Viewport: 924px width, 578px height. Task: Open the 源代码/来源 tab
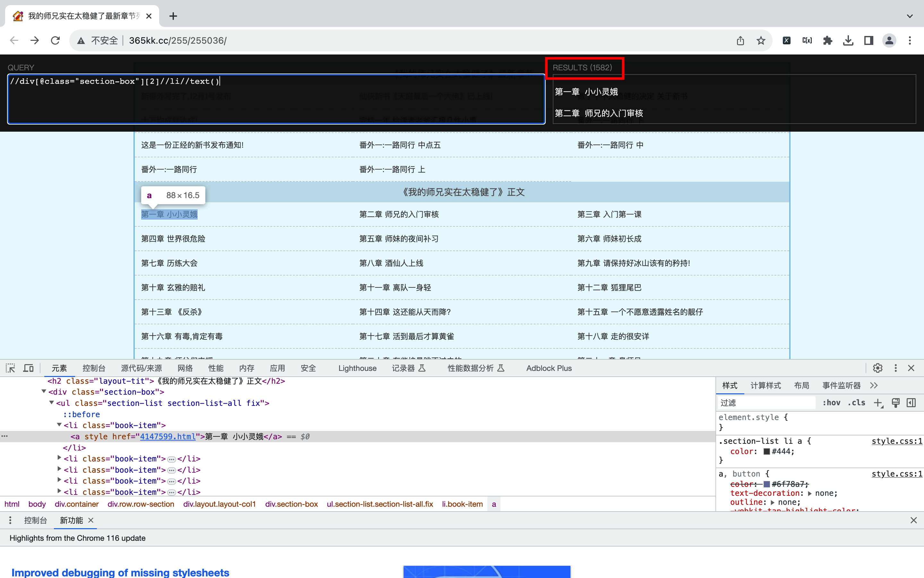click(141, 368)
